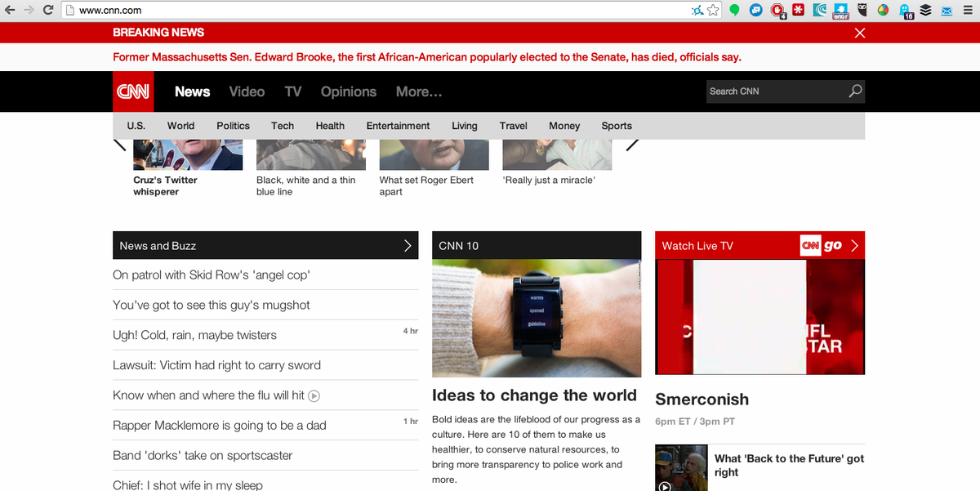Play the Back to the Future video
The image size is (980, 491).
click(665, 486)
